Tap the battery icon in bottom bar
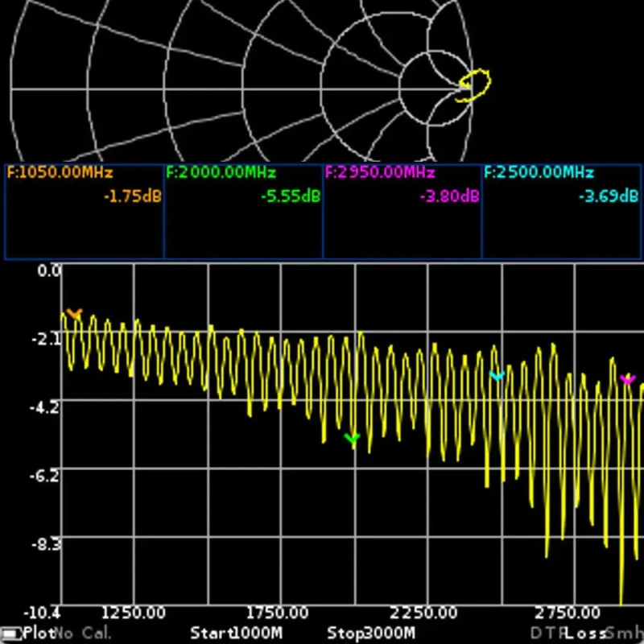Screen dimensions: 644x644 (10, 634)
